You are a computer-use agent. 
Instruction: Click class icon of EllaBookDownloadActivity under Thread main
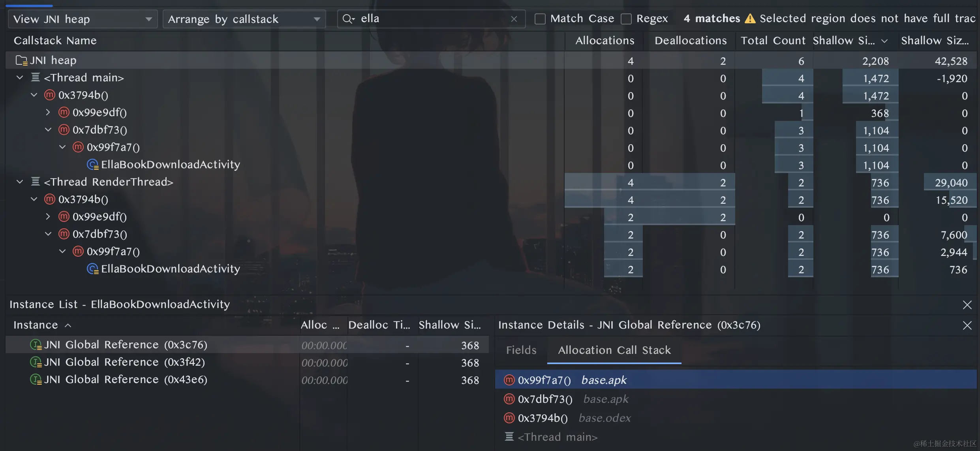tap(92, 164)
